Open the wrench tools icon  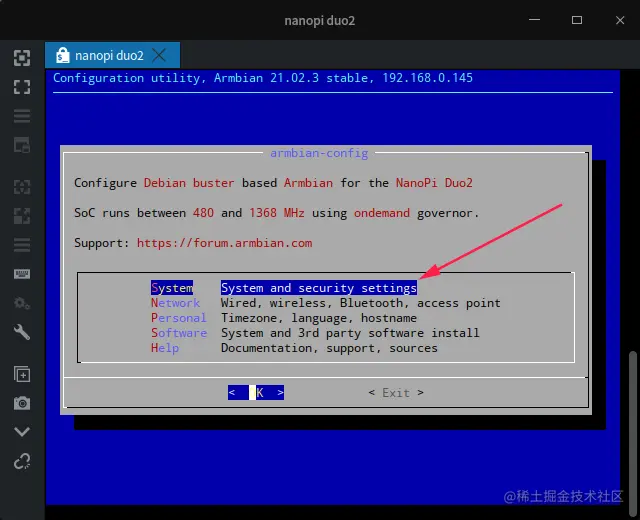(x=22, y=332)
